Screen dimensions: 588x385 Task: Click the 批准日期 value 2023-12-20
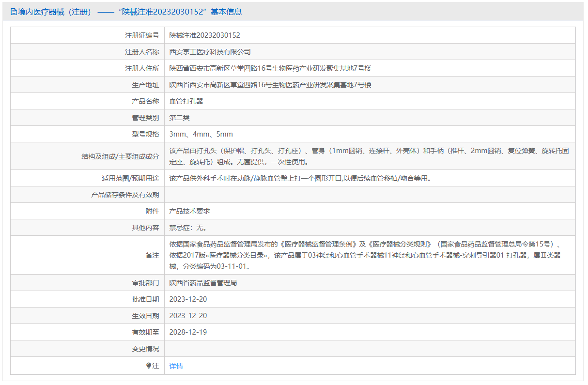click(188, 299)
